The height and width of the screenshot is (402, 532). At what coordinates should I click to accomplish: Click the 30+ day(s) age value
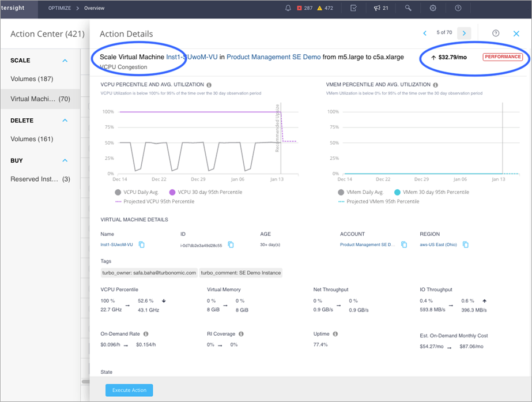pos(270,245)
